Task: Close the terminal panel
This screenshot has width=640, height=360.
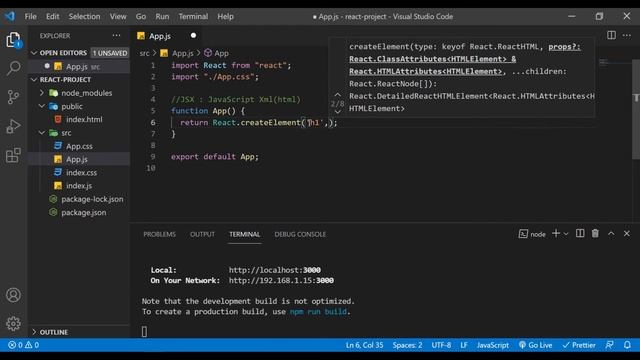Action: (627, 233)
